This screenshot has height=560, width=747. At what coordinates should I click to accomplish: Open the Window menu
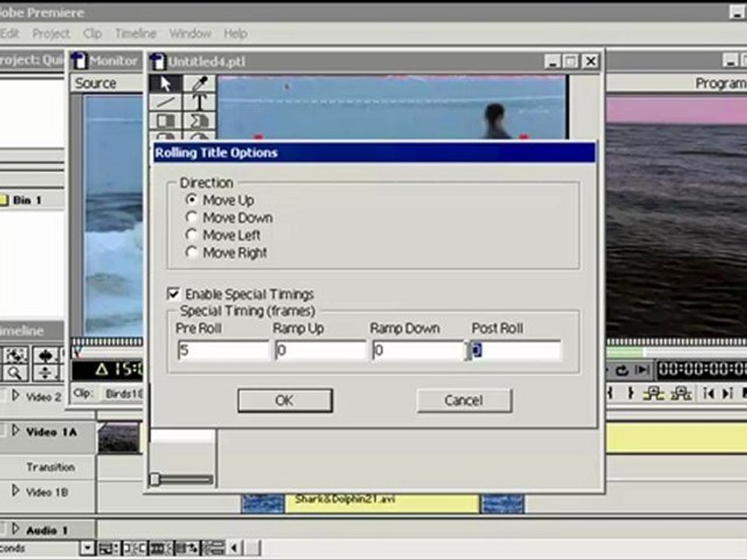[190, 33]
